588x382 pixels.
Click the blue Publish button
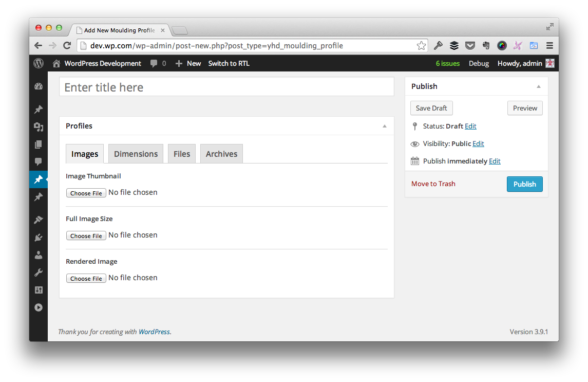524,184
